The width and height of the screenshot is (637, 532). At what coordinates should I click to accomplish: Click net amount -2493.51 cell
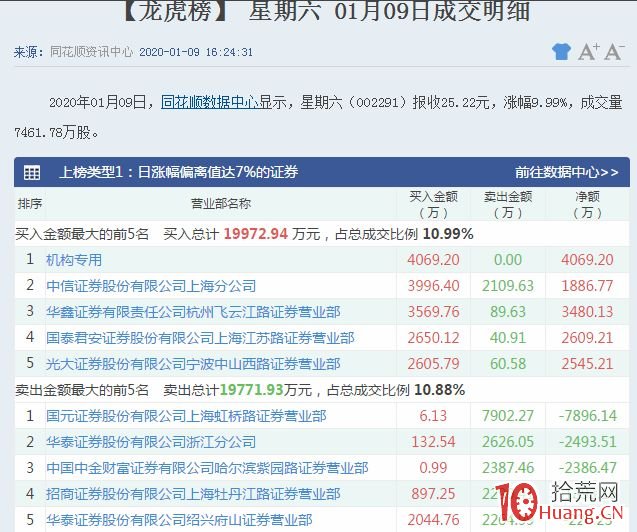click(x=587, y=442)
